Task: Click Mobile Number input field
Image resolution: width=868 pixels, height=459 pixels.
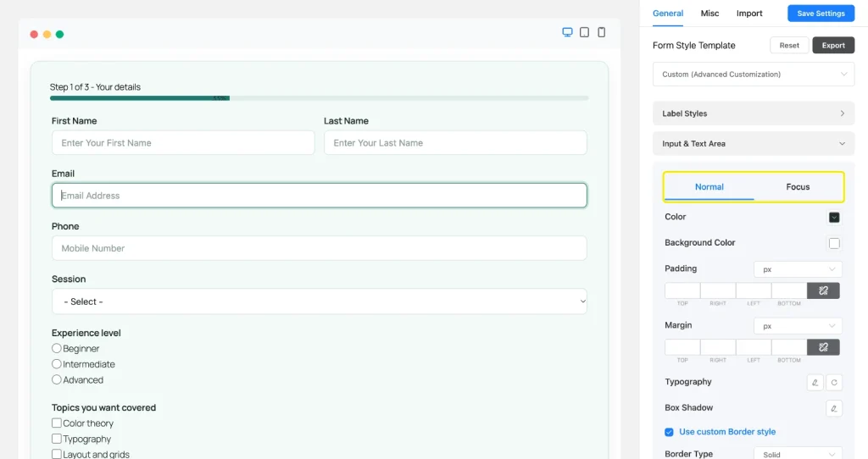Action: (320, 248)
